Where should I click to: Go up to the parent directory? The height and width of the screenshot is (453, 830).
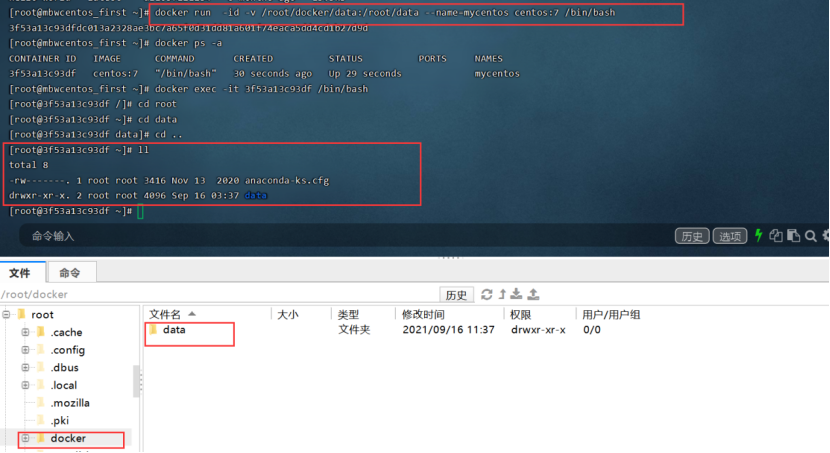click(502, 294)
